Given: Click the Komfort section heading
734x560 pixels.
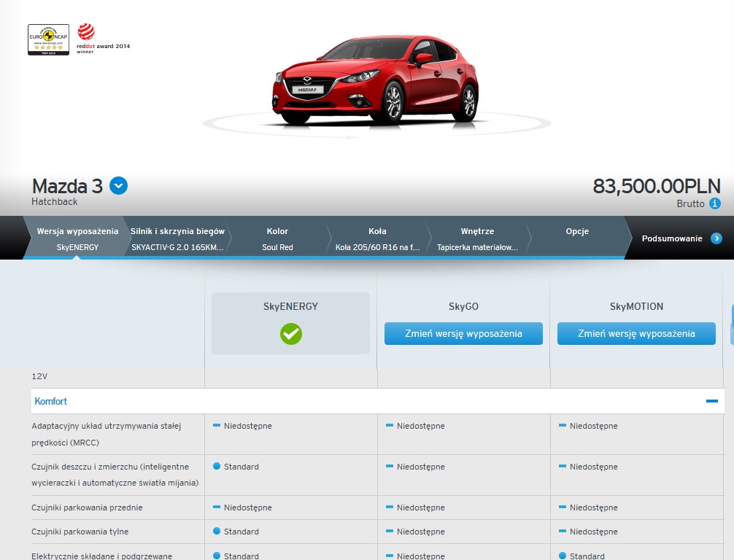Looking at the screenshot, I should pyautogui.click(x=51, y=401).
